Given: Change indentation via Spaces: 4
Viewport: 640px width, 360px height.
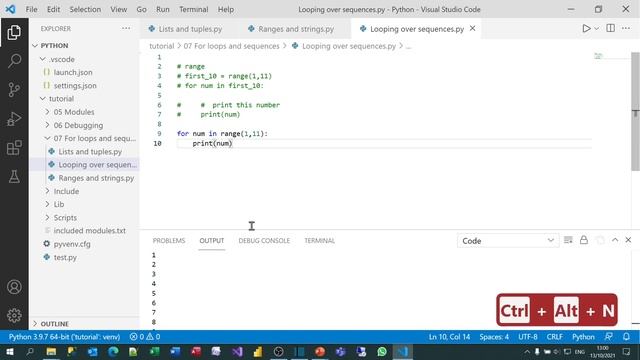Looking at the screenshot, I should point(494,337).
